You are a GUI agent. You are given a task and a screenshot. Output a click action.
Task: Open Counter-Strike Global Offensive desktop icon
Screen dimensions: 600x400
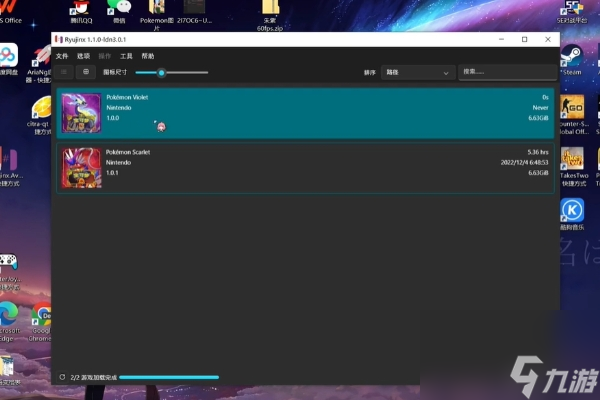(572, 114)
